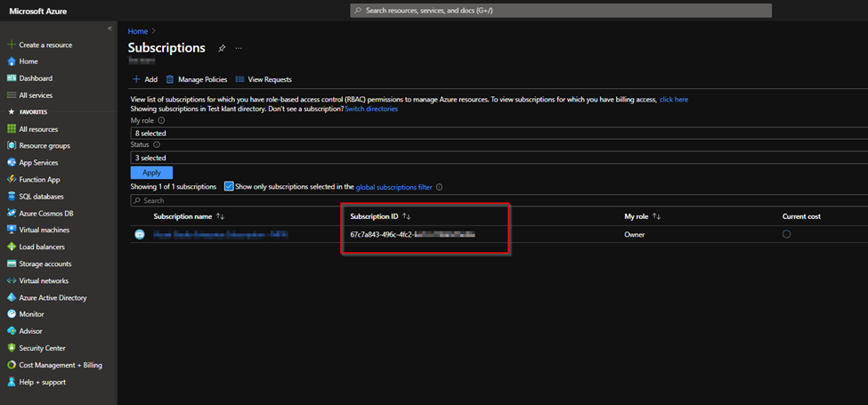The height and width of the screenshot is (405, 868).
Task: Follow the click here billing link
Action: click(x=674, y=100)
